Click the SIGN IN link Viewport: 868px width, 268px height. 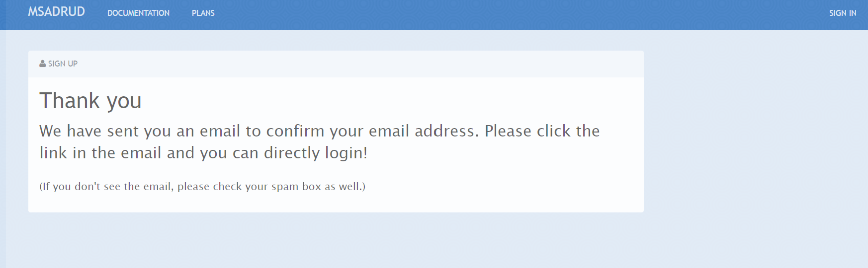(x=842, y=13)
